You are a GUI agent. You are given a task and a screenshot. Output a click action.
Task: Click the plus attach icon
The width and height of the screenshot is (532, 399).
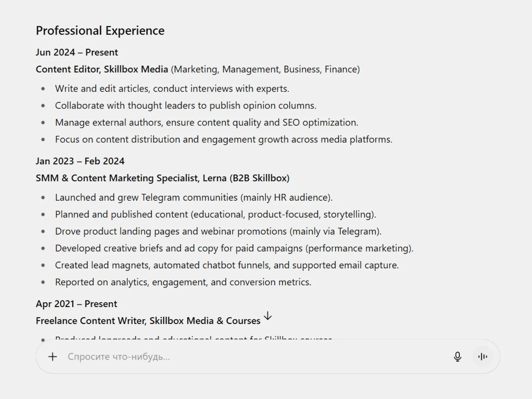pyautogui.click(x=53, y=357)
